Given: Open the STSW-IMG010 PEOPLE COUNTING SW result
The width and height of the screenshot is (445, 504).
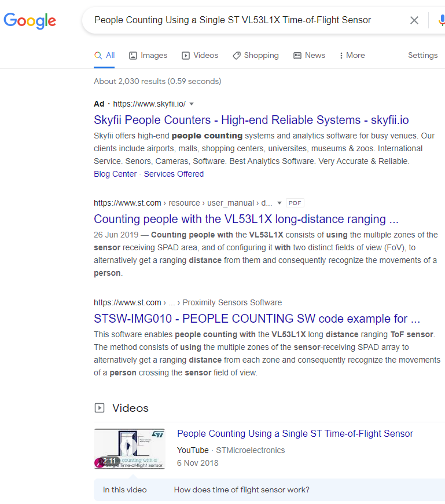Looking at the screenshot, I should (257, 319).
